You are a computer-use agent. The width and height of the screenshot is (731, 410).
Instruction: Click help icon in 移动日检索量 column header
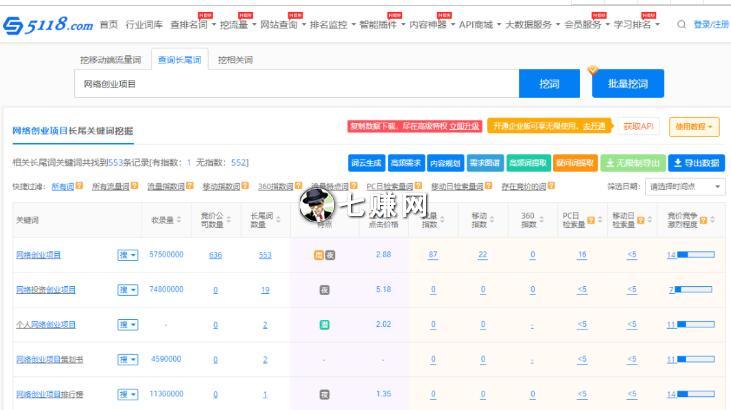coord(641,220)
